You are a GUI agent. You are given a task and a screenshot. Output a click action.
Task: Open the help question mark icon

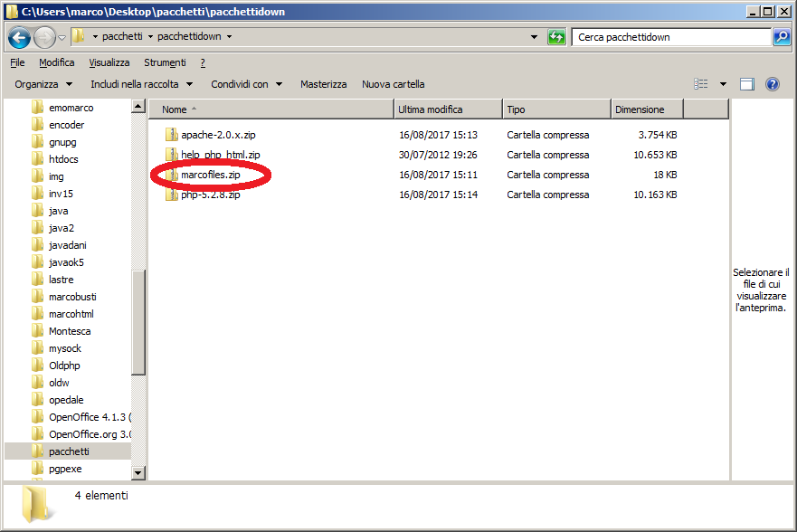pos(773,84)
